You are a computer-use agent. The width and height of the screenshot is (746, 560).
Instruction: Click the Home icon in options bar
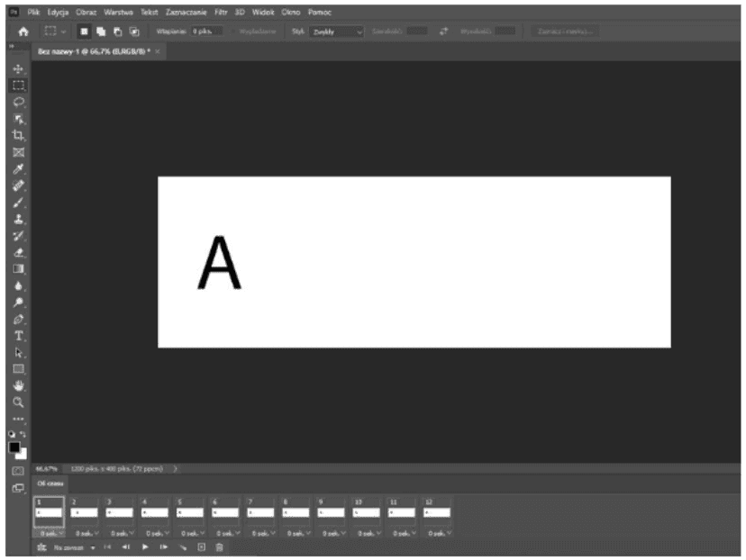pyautogui.click(x=23, y=32)
